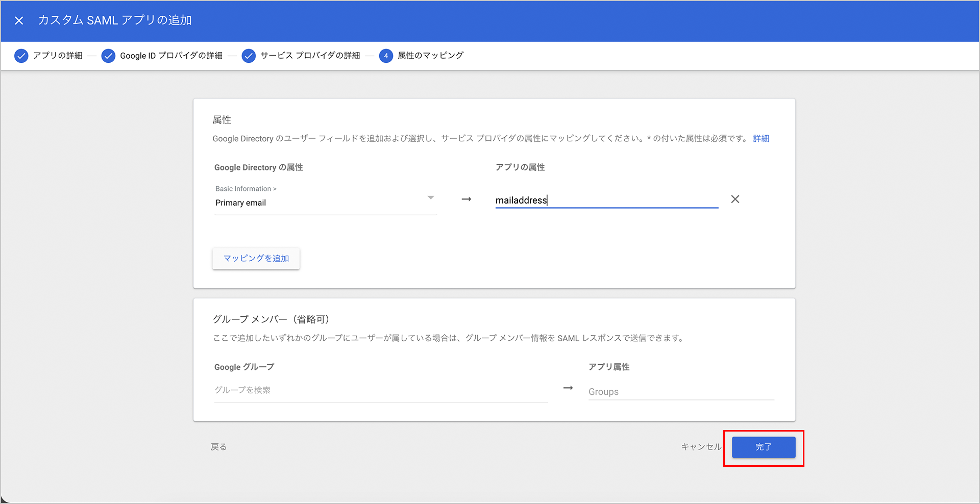Go to the Google ID プロバイダの詳細 step
This screenshot has height=504, width=980.
(171, 56)
